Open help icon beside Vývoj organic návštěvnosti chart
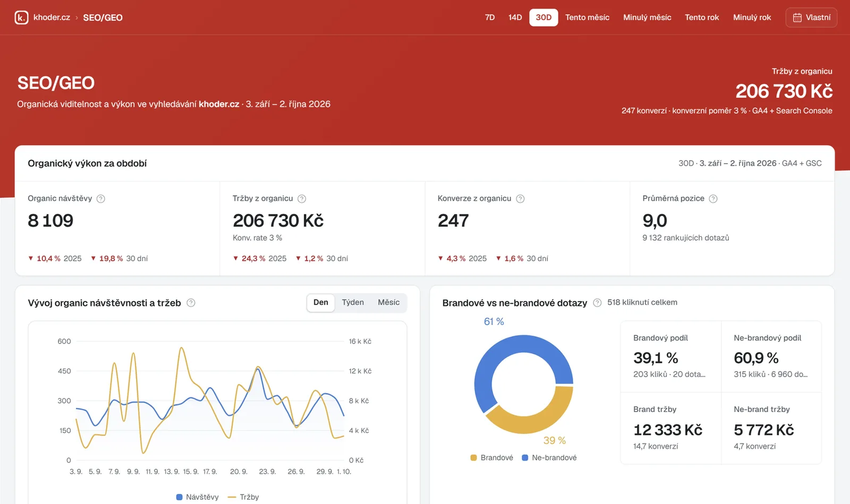 tap(191, 303)
